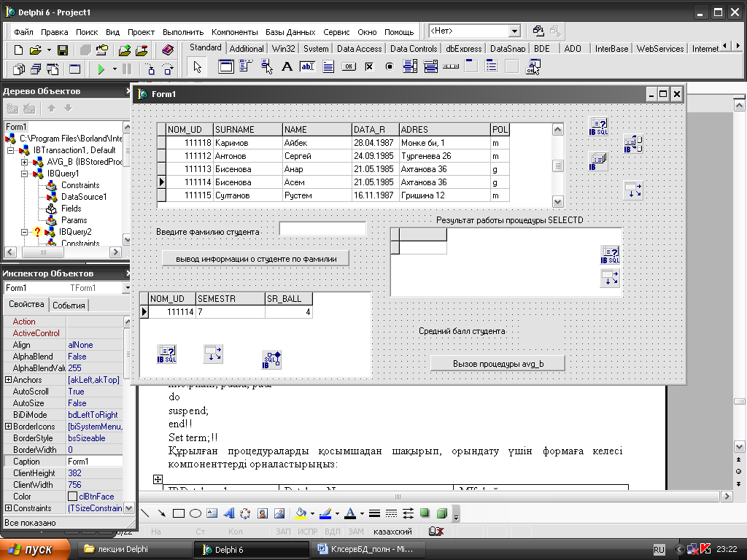Open the Run button dropdown arrow

pos(115,69)
